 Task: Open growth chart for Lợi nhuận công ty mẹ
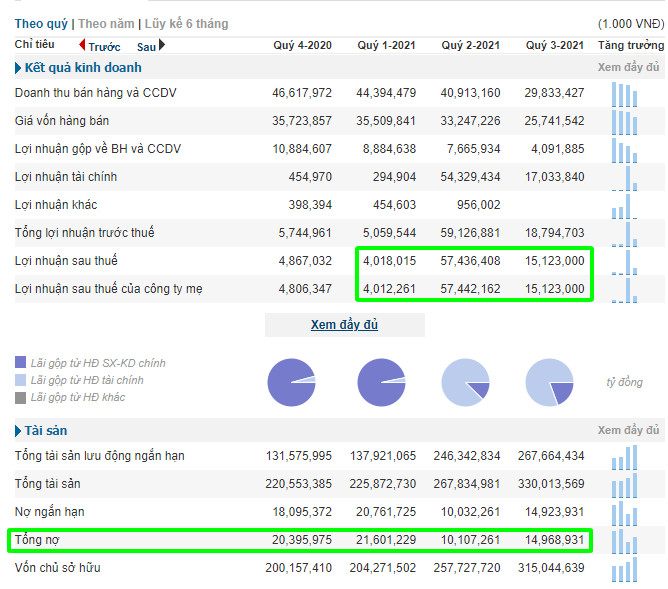coord(625,290)
